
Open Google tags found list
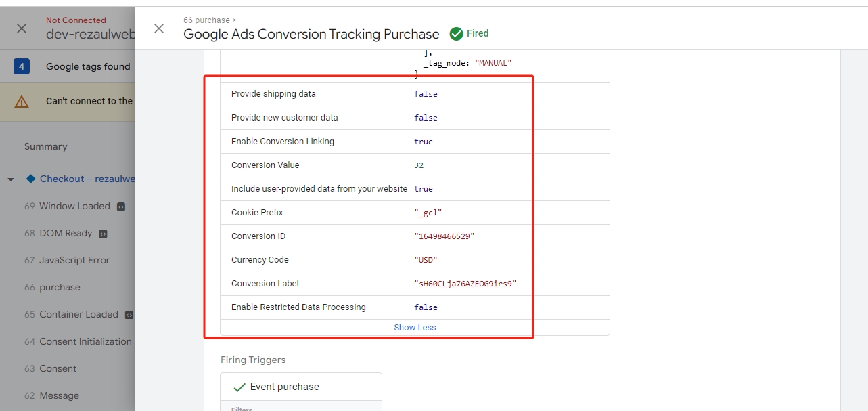click(x=88, y=66)
